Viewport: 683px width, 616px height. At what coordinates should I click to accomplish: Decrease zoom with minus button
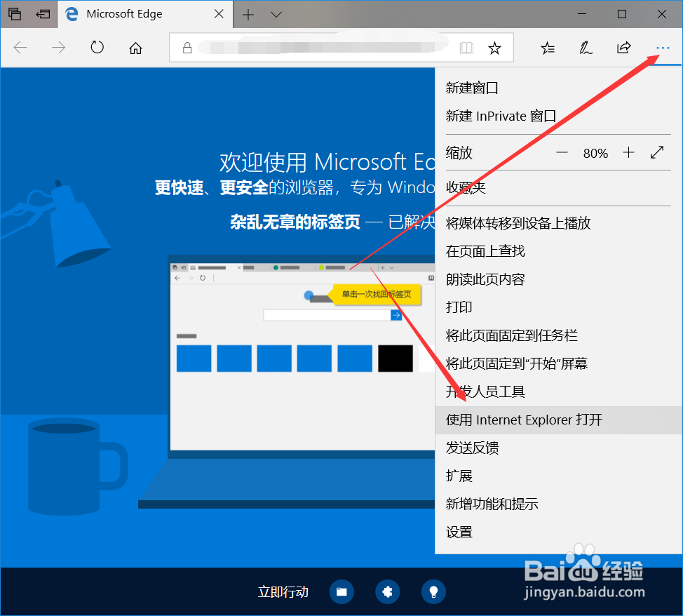click(562, 152)
